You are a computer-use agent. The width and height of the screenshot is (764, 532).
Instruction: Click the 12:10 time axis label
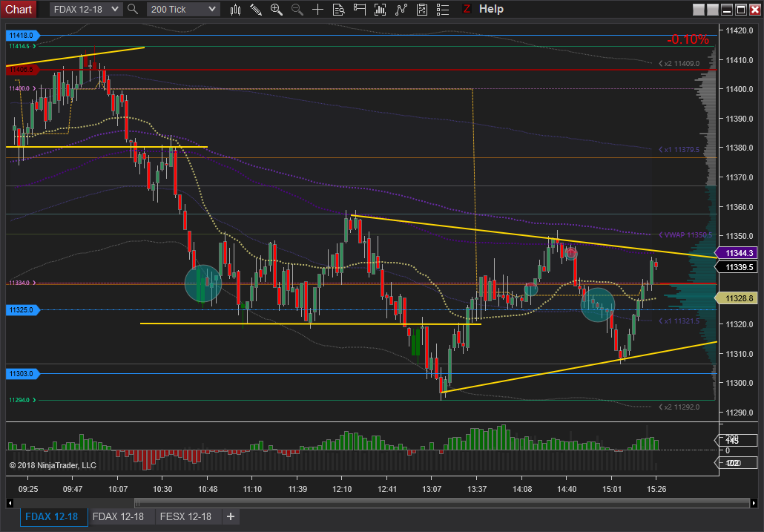point(342,489)
